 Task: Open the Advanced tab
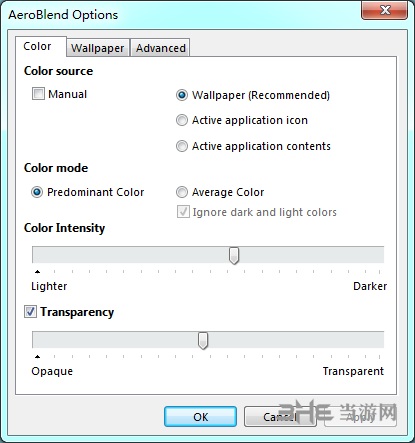coord(161,48)
